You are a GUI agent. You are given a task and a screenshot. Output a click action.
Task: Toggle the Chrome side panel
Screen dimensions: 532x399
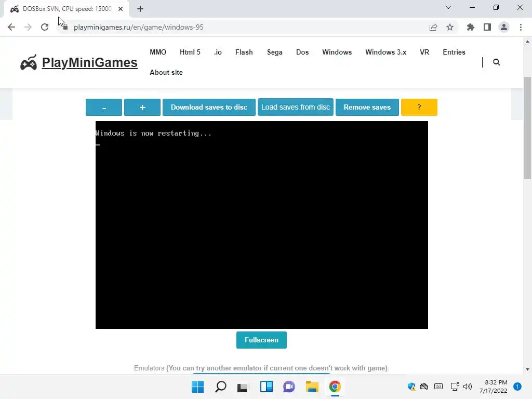487,27
